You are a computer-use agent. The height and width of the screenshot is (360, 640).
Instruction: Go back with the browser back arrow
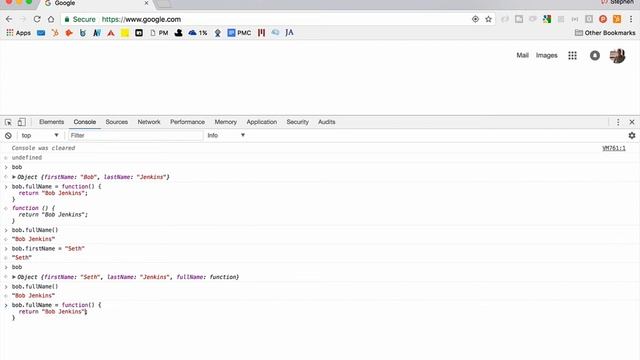coord(9,19)
